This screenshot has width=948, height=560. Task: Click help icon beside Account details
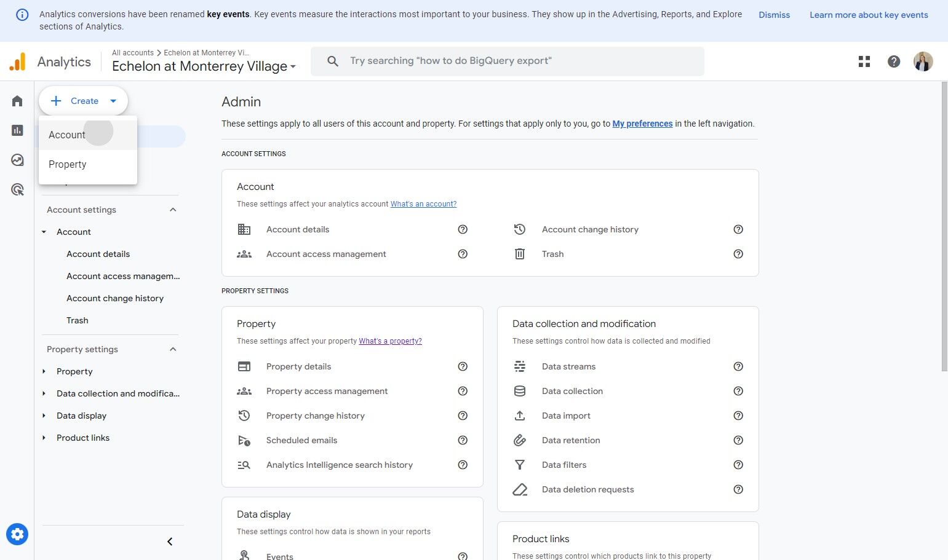[x=463, y=229]
